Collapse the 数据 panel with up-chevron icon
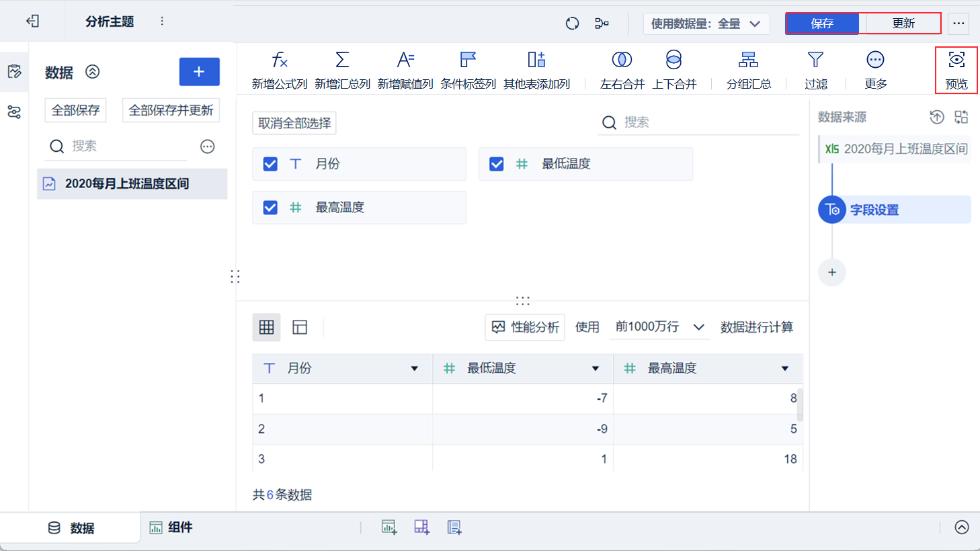This screenshot has width=980, height=551. [93, 72]
